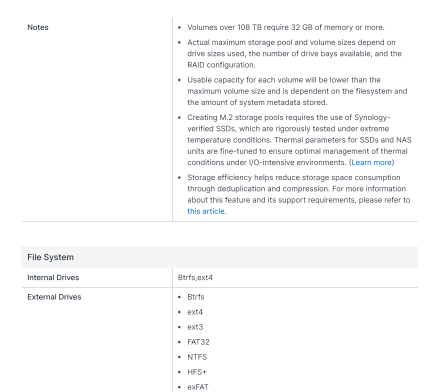Click the Notes row label
The height and width of the screenshot is (392, 432).
(x=38, y=27)
